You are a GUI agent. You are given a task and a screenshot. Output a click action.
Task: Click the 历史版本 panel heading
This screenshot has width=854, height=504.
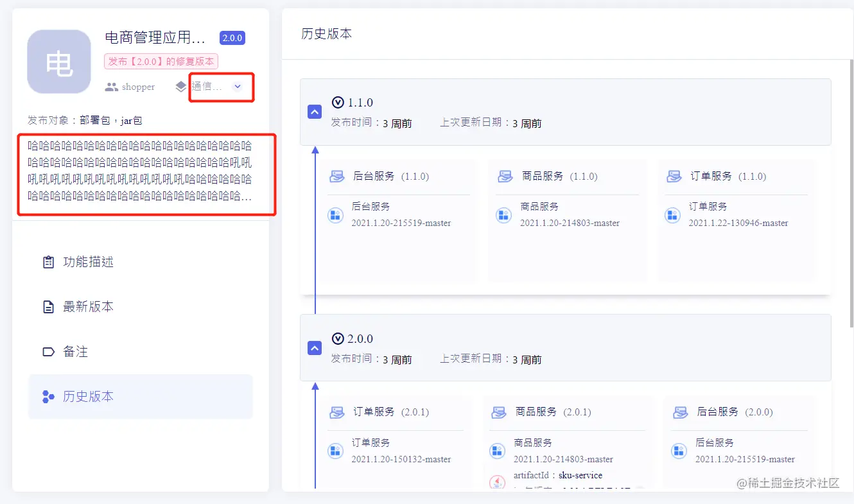(327, 34)
